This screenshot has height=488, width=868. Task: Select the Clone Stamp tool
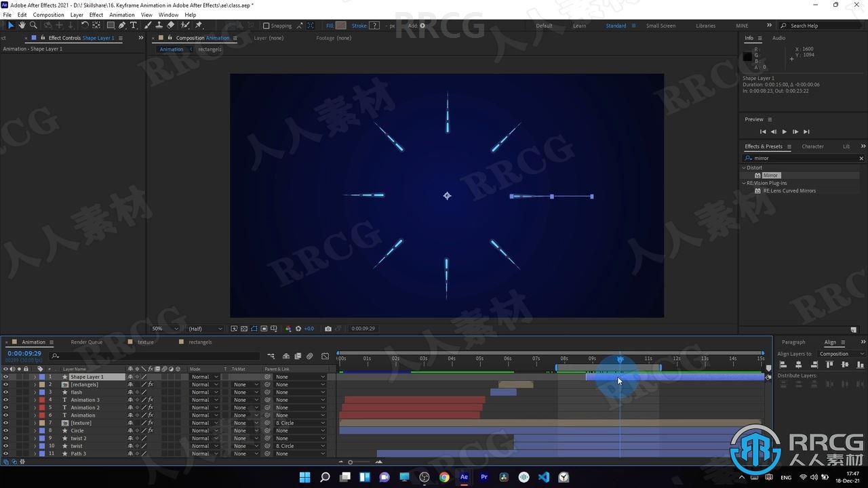[x=159, y=25]
